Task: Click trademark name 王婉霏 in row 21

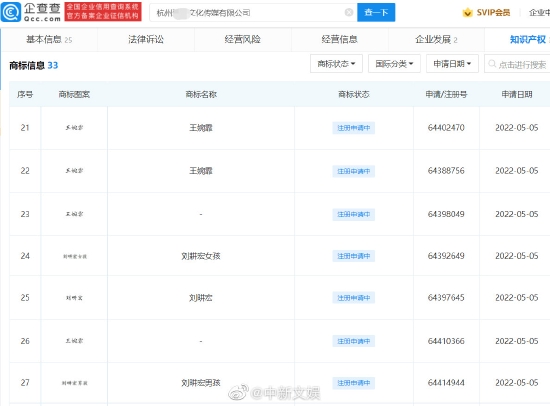Action: pos(201,128)
